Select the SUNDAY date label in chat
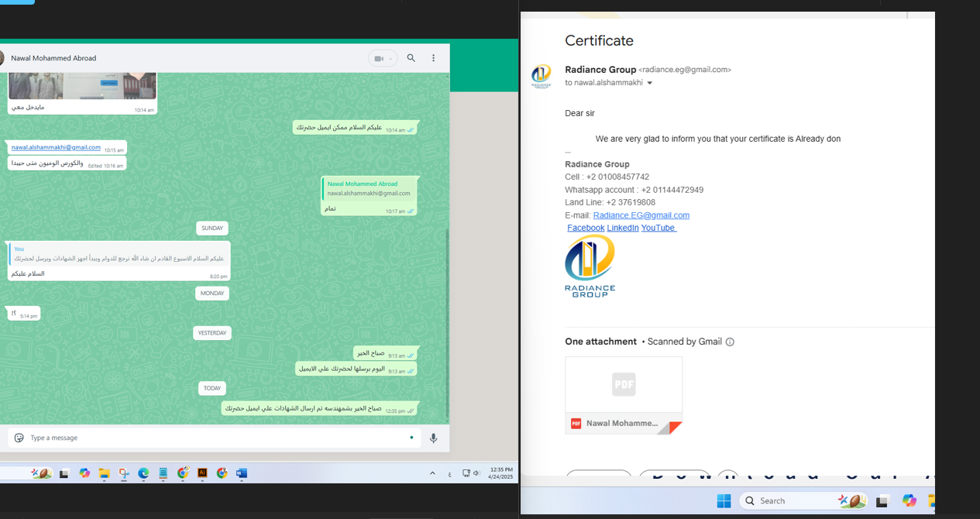980x519 pixels. coord(212,228)
